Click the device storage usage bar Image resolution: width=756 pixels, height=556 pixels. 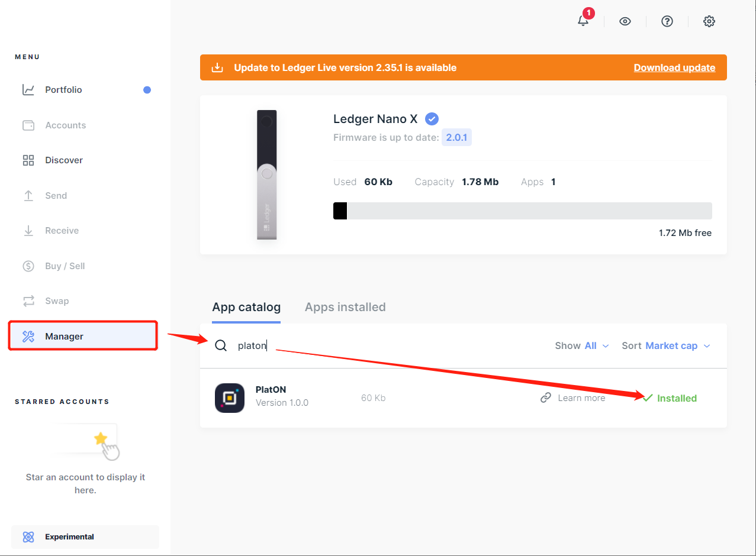(x=522, y=211)
